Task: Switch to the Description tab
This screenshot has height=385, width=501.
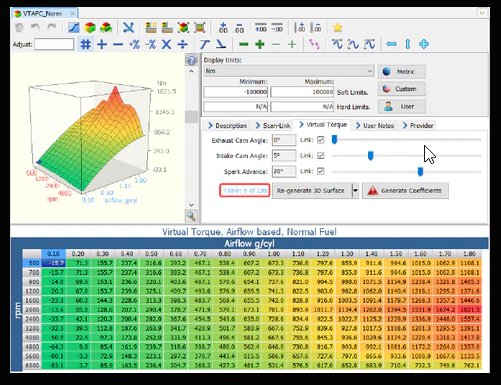Action: pos(227,126)
